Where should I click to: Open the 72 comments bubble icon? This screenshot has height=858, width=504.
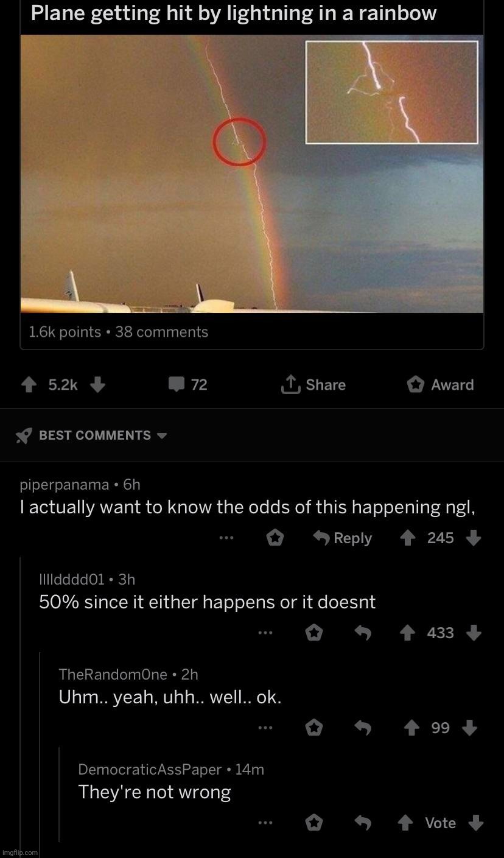[177, 385]
